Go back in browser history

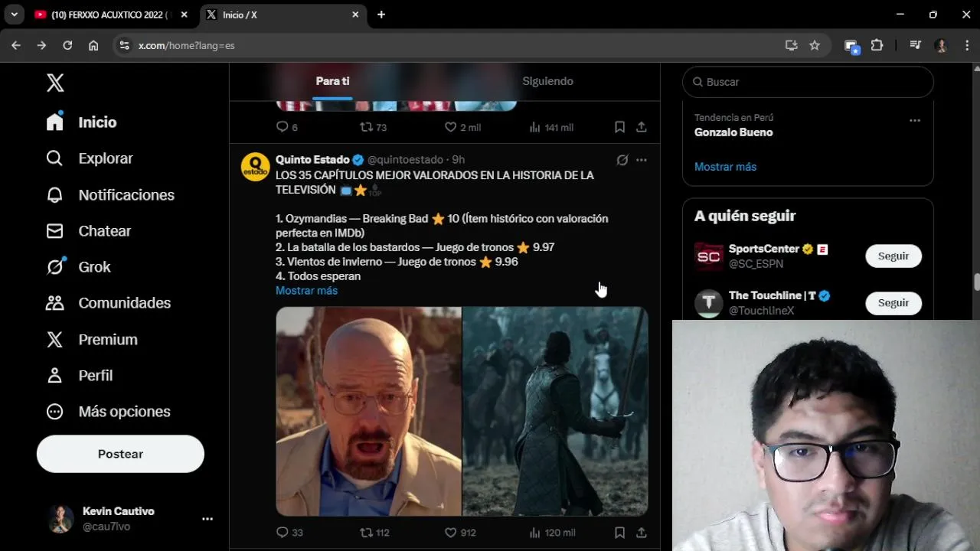16,45
